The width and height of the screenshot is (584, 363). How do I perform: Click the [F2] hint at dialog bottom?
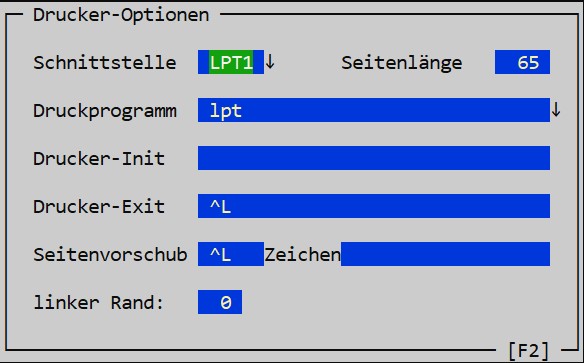529,350
